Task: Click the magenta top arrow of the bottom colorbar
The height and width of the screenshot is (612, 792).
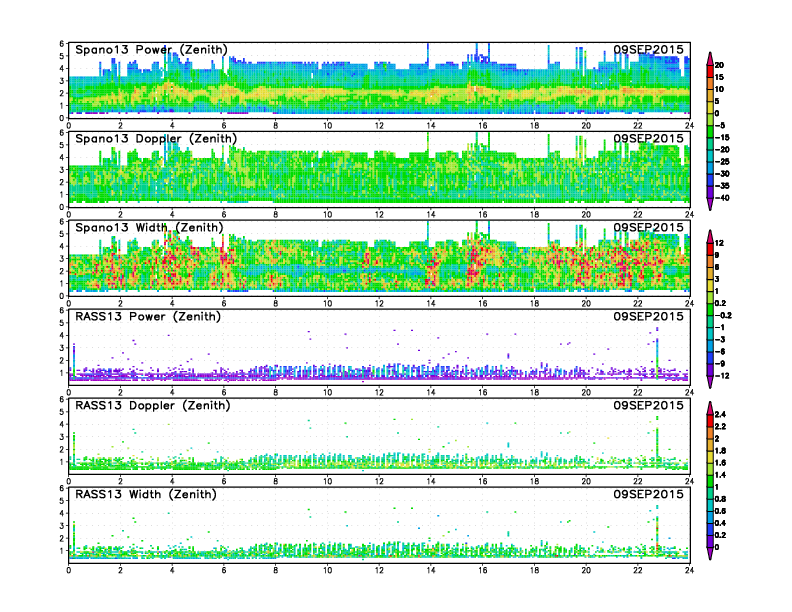Action: pyautogui.click(x=710, y=408)
